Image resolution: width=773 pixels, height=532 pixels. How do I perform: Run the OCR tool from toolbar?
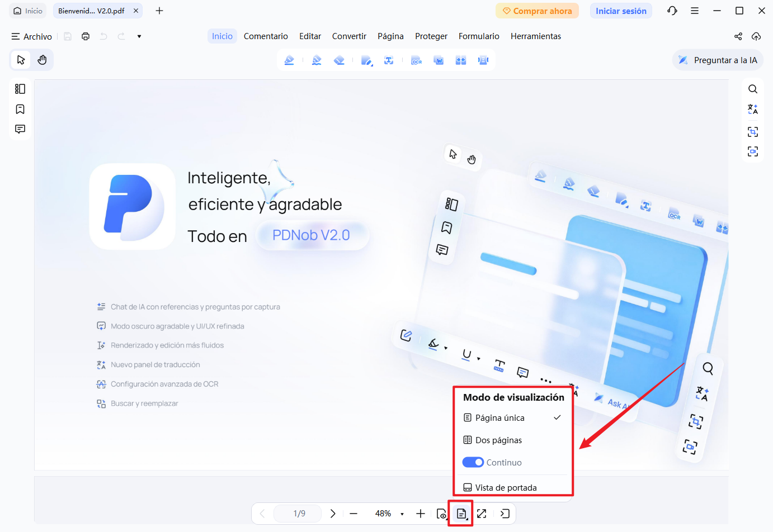(417, 60)
